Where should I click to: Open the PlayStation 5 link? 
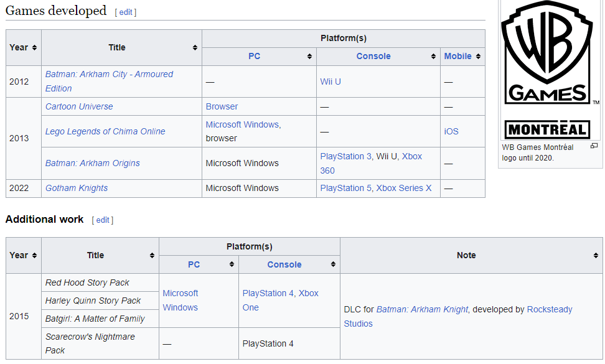(x=345, y=188)
